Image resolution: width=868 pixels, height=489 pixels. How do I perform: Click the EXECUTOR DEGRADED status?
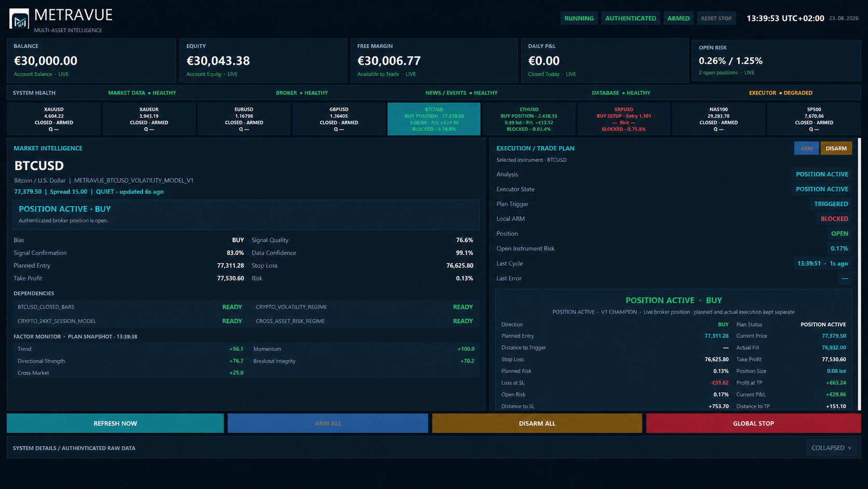point(781,93)
